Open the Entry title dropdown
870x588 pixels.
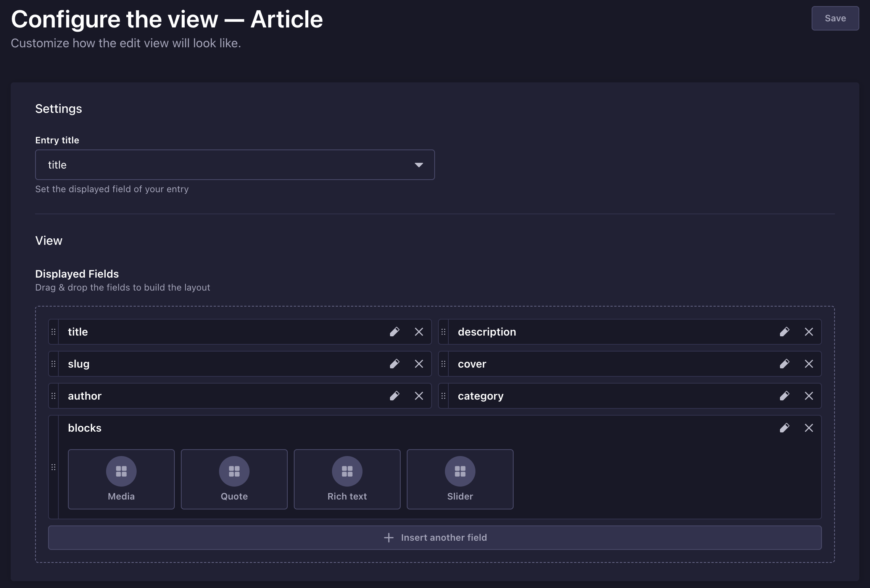click(419, 165)
